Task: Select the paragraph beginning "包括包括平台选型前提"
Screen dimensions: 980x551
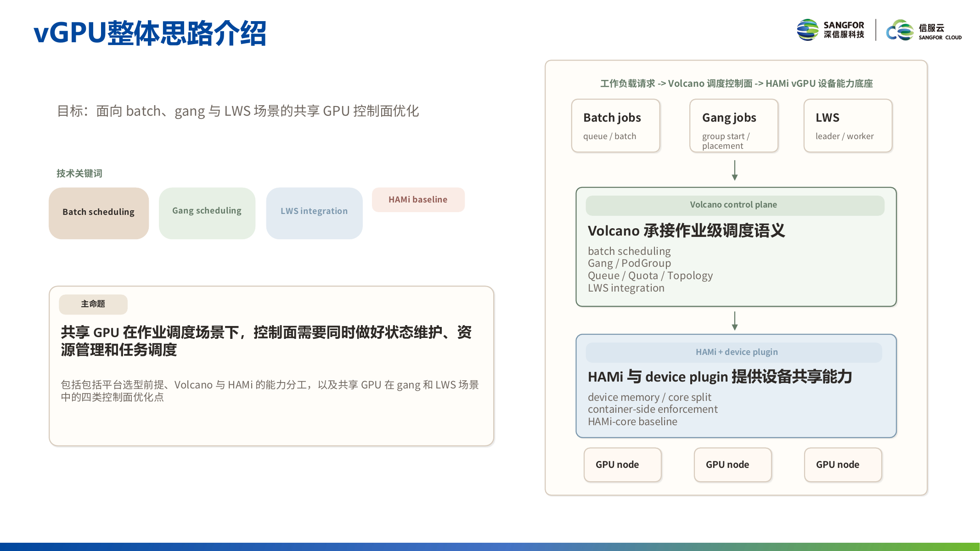Action: coord(270,391)
